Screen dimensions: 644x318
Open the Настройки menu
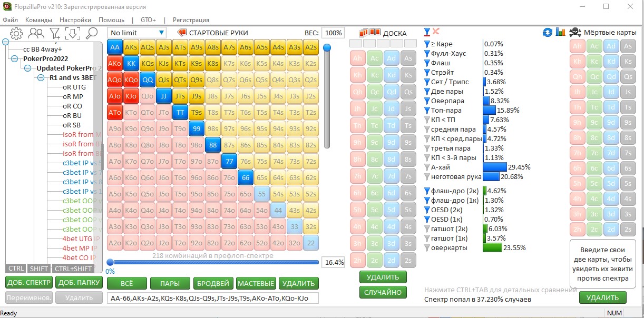click(75, 20)
